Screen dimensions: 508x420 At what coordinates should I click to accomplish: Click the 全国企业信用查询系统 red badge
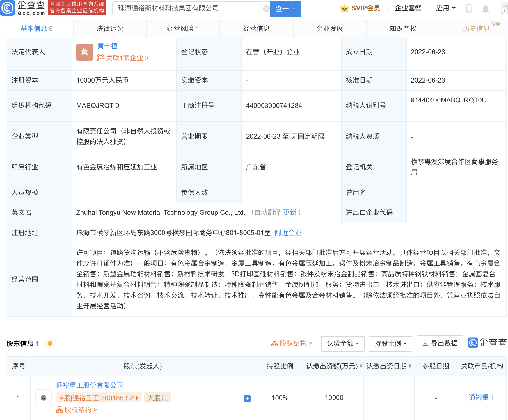click(x=77, y=8)
